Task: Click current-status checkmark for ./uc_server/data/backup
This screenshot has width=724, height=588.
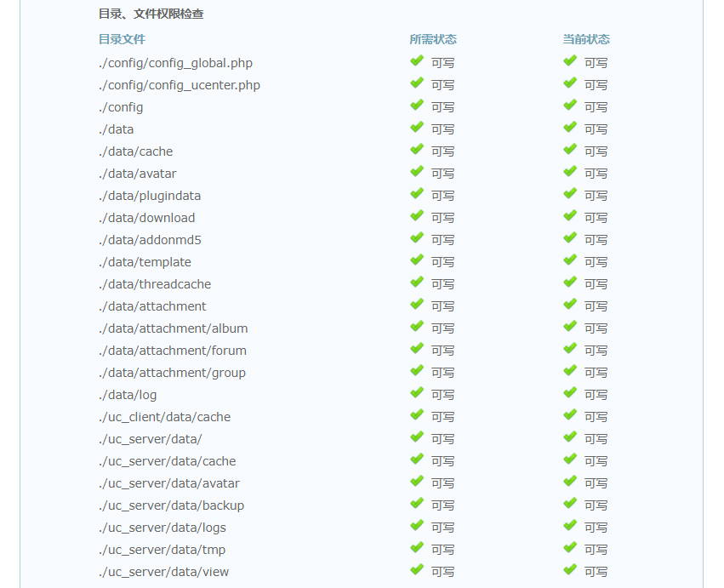Action: (570, 504)
